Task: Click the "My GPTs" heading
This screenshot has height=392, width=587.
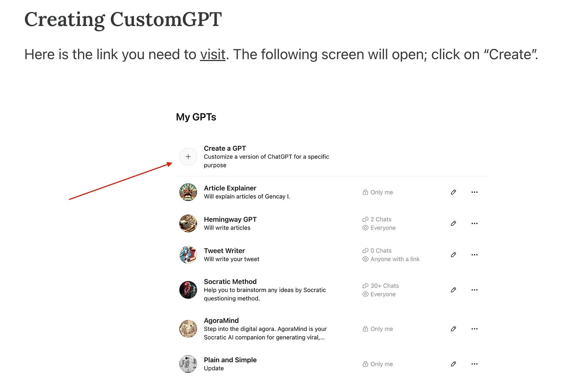Action: pyautogui.click(x=196, y=117)
